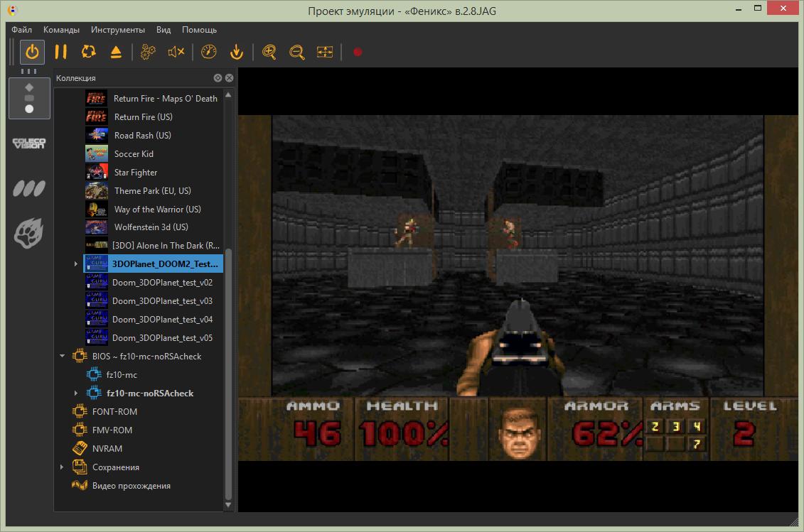
Task: Open the Команды menu
Action: 61,30
